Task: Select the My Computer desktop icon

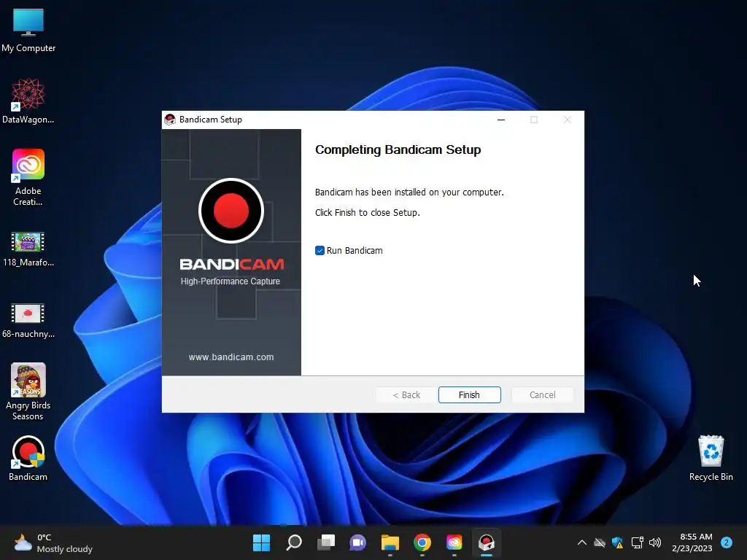Action: (28, 31)
